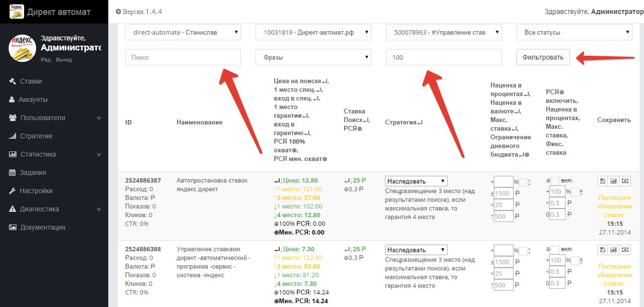Click the money banknote icon in row 2524886388
This screenshot has width=644, height=307.
625,249
